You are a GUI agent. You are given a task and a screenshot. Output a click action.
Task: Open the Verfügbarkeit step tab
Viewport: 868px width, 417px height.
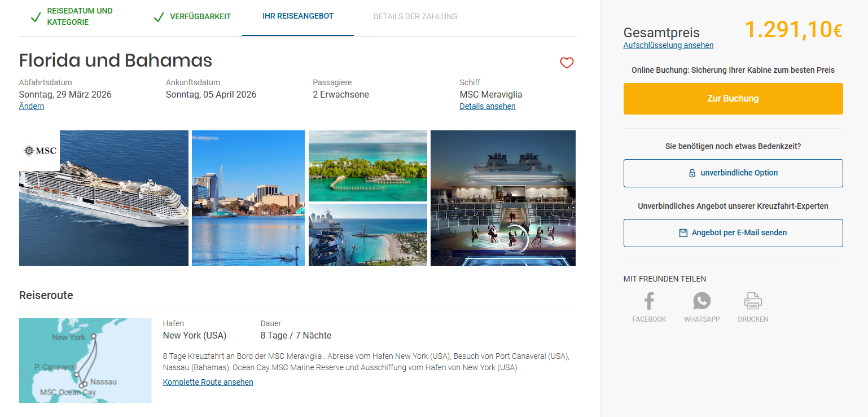pos(200,16)
